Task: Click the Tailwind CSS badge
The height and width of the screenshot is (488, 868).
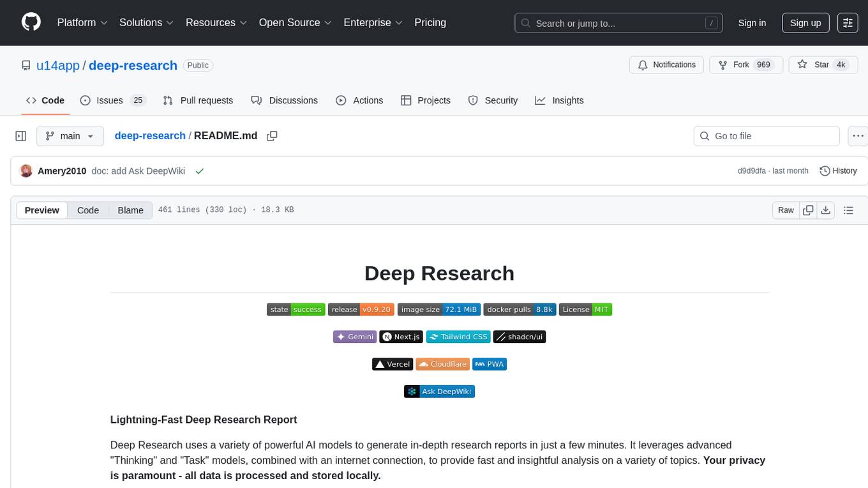Action: pos(458,337)
